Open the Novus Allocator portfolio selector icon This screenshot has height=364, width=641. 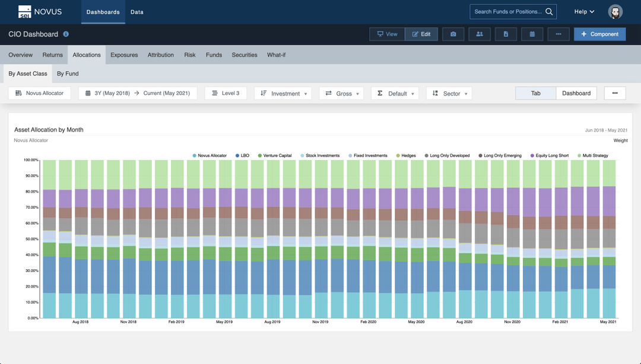[x=18, y=92]
